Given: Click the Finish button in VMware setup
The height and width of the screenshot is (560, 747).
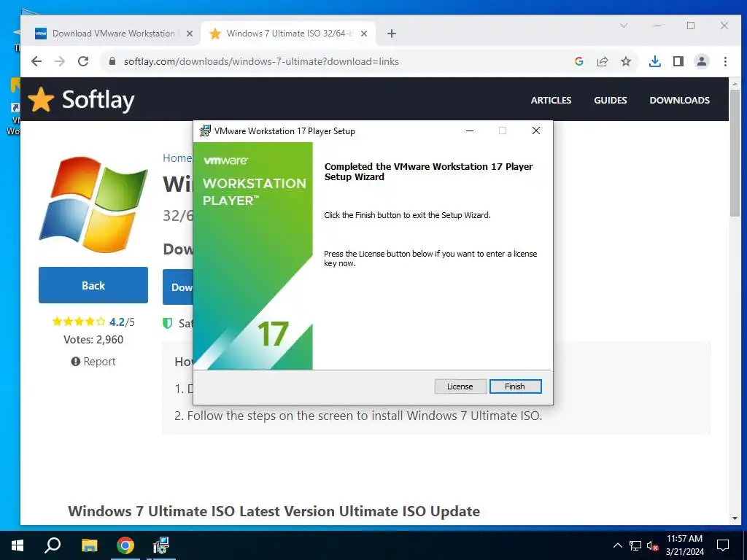Looking at the screenshot, I should (516, 386).
